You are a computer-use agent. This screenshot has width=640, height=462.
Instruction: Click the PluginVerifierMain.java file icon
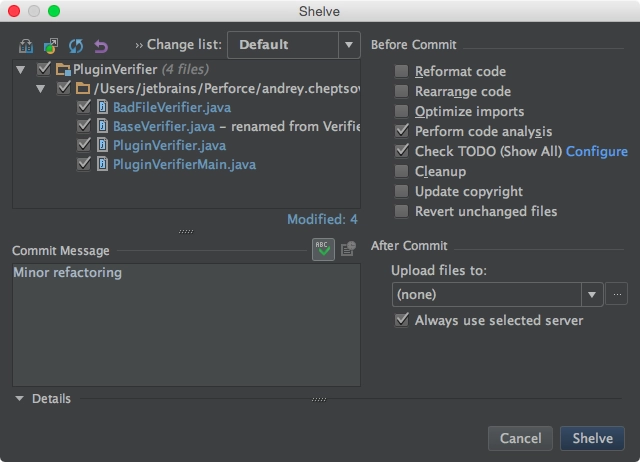click(x=102, y=164)
